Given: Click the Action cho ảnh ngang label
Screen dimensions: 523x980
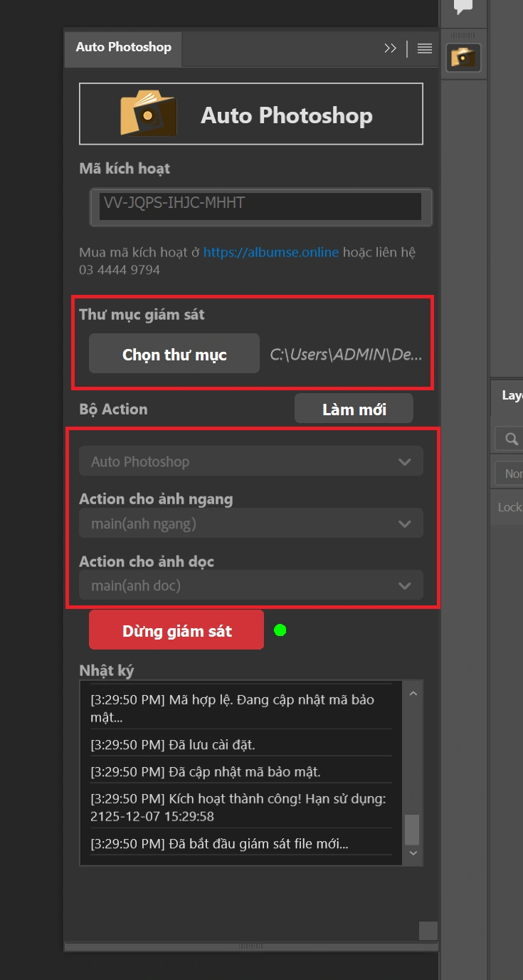Looking at the screenshot, I should [156, 499].
